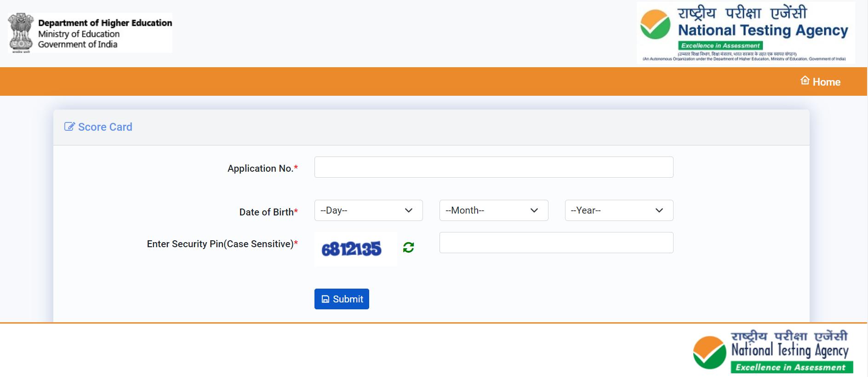868x377 pixels.
Task: Focus the security pin text field
Action: [x=556, y=243]
